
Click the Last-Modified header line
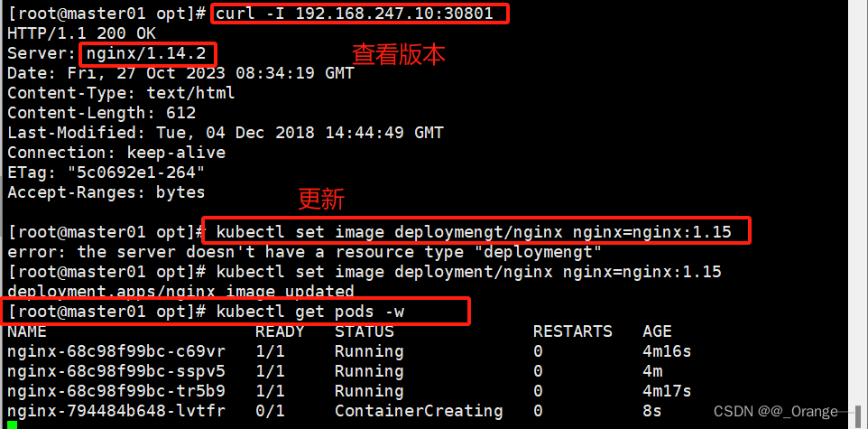(225, 133)
